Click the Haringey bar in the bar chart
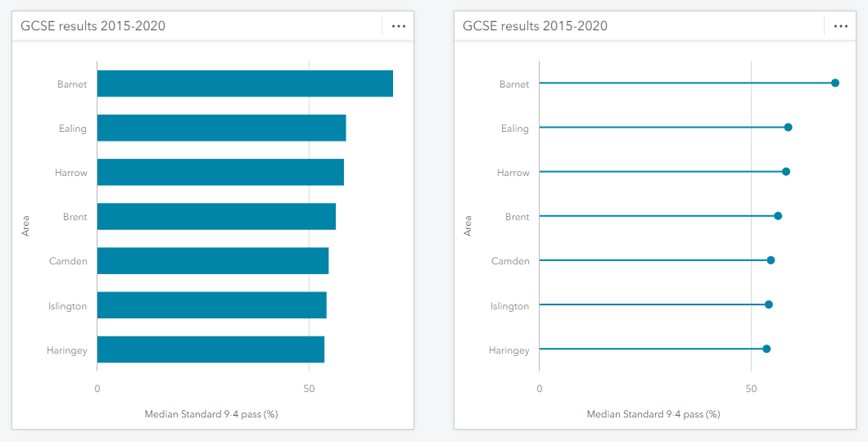This screenshot has height=442, width=868. point(210,349)
